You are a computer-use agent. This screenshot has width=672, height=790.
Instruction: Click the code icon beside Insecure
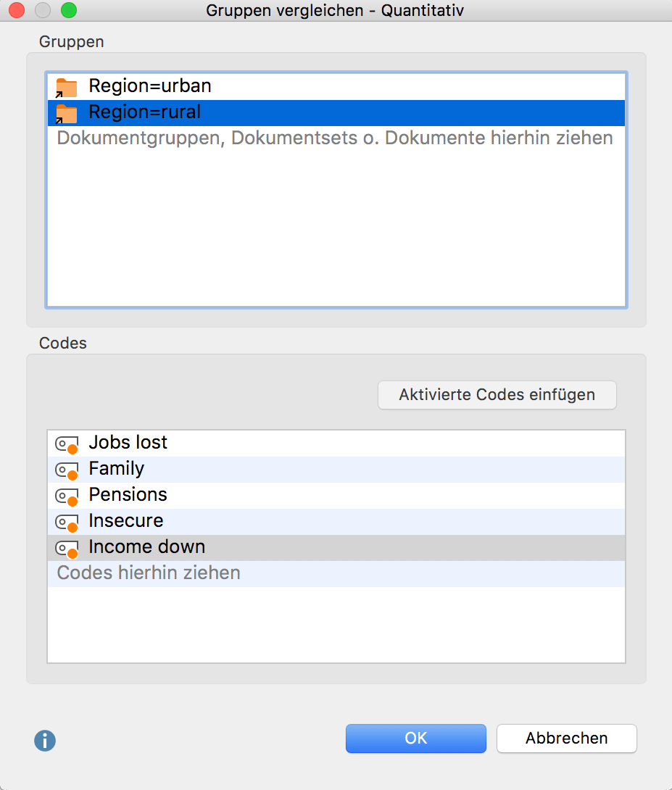point(67,521)
